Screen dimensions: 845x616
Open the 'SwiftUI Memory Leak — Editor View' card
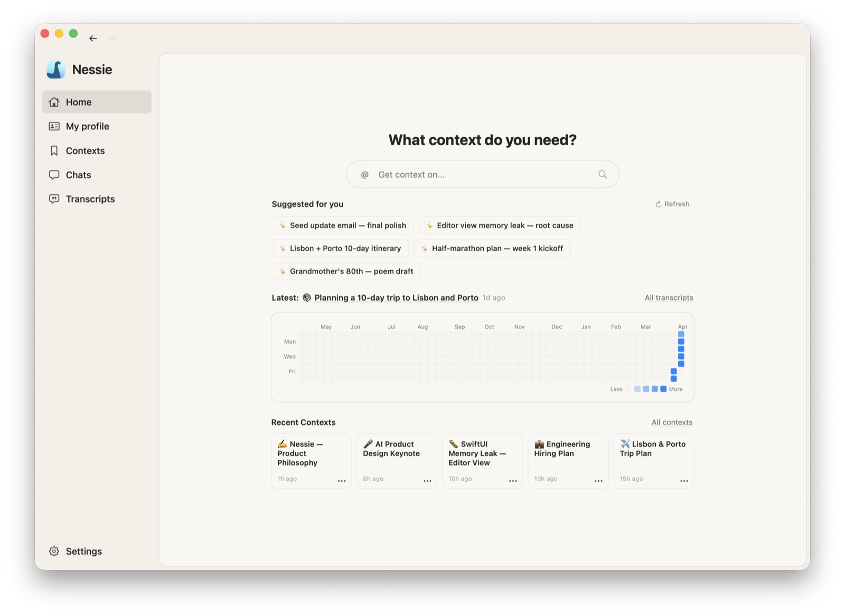tap(483, 461)
